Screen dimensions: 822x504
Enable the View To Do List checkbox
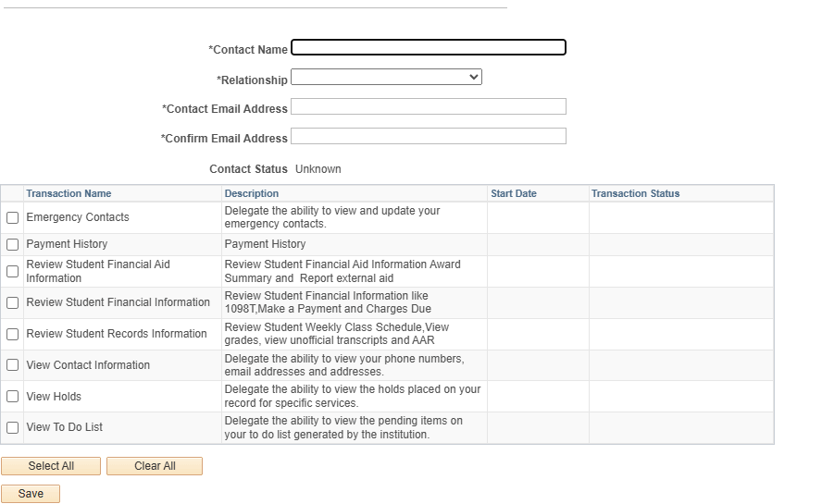(13, 427)
